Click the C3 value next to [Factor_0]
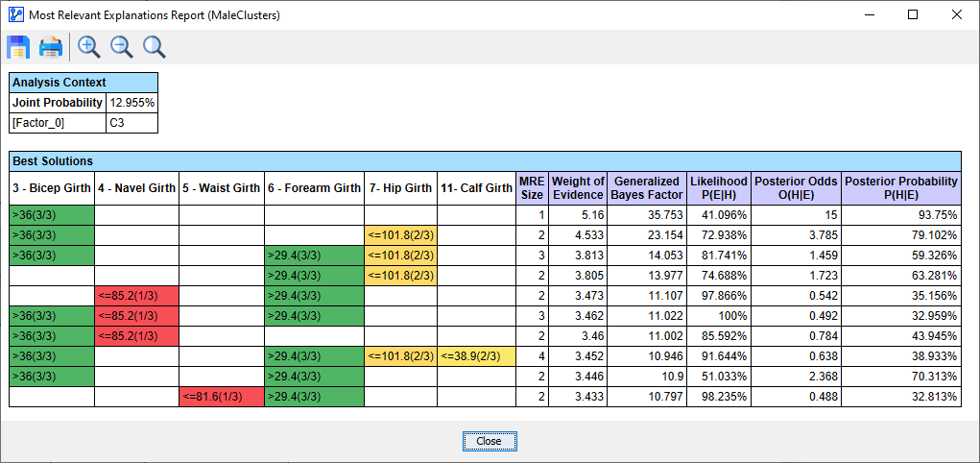980x463 pixels. pyautogui.click(x=131, y=123)
